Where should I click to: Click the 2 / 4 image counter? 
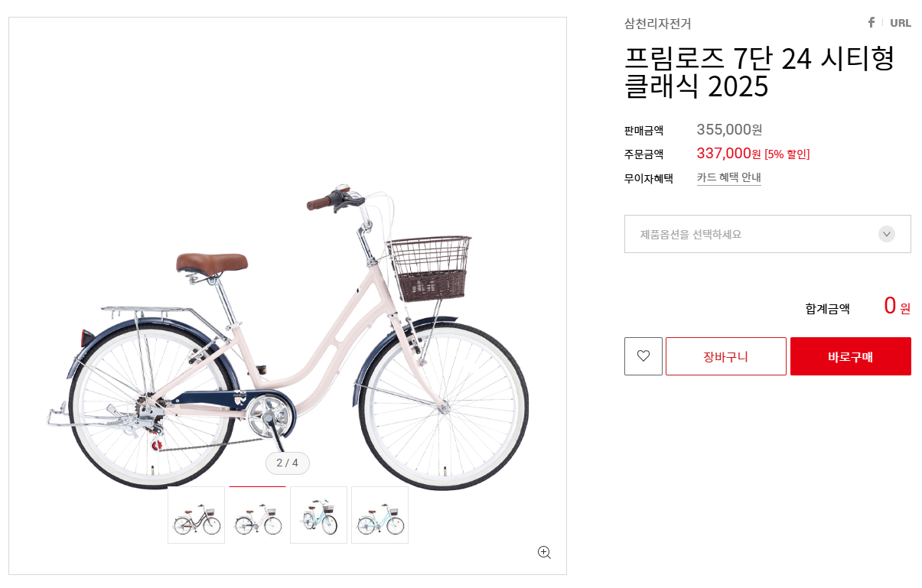click(x=287, y=463)
